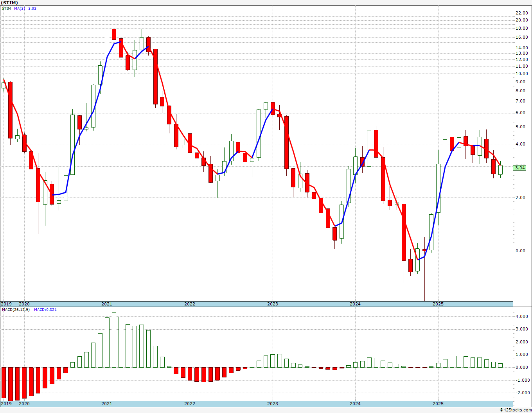Click 2020 on the MACD panel time axis

24,404
